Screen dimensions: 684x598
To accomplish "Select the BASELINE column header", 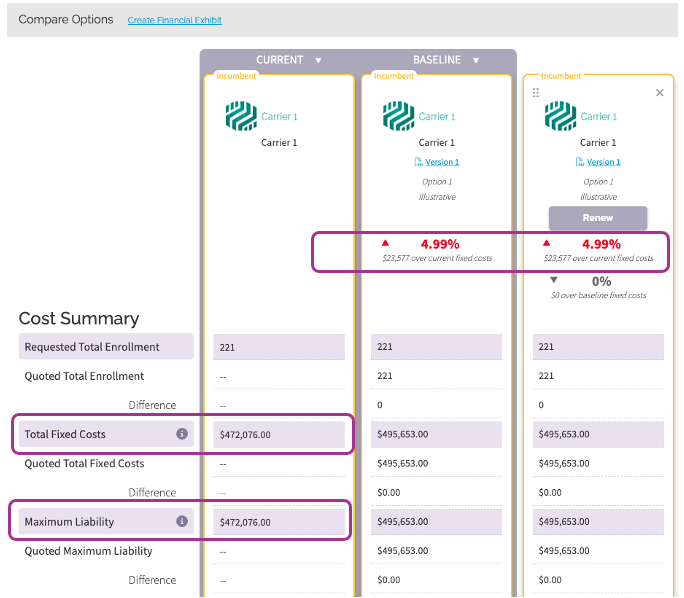I will tap(437, 60).
